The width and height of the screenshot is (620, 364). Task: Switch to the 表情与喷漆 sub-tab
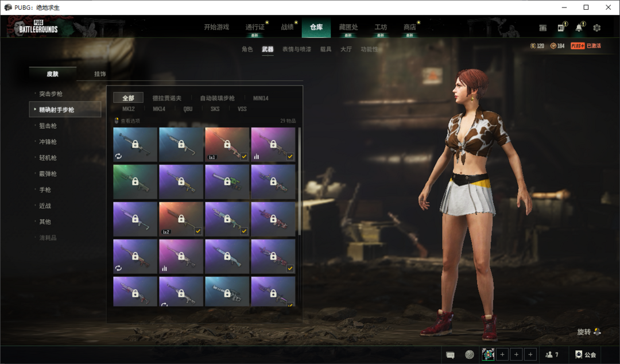297,49
